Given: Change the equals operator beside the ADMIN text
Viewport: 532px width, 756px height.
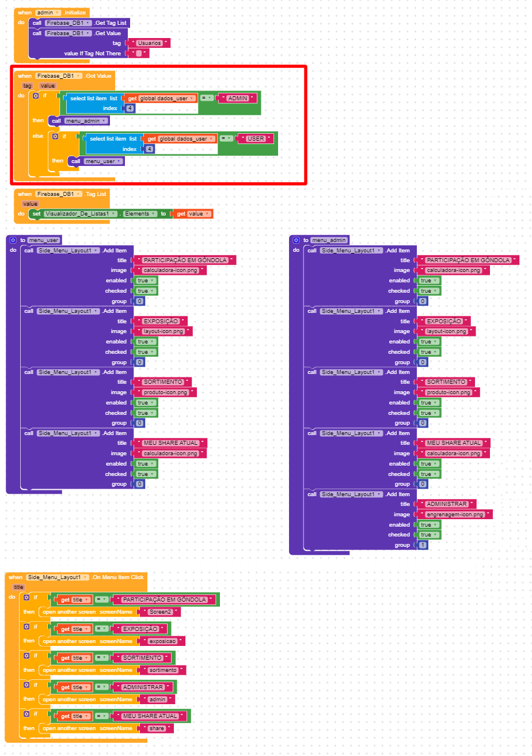Looking at the screenshot, I should [x=207, y=99].
